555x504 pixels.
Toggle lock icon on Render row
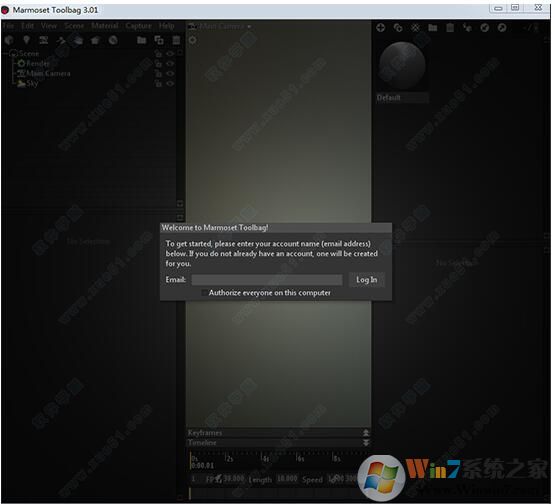coord(158,64)
